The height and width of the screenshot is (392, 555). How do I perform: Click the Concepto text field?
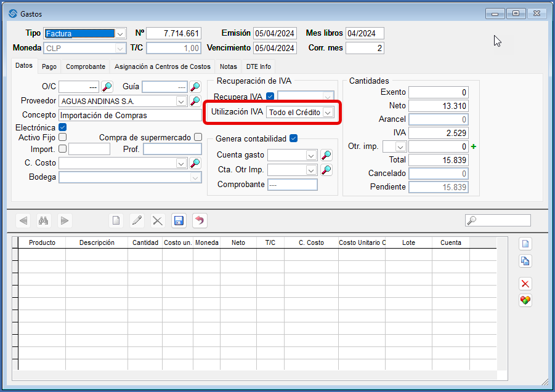click(130, 115)
